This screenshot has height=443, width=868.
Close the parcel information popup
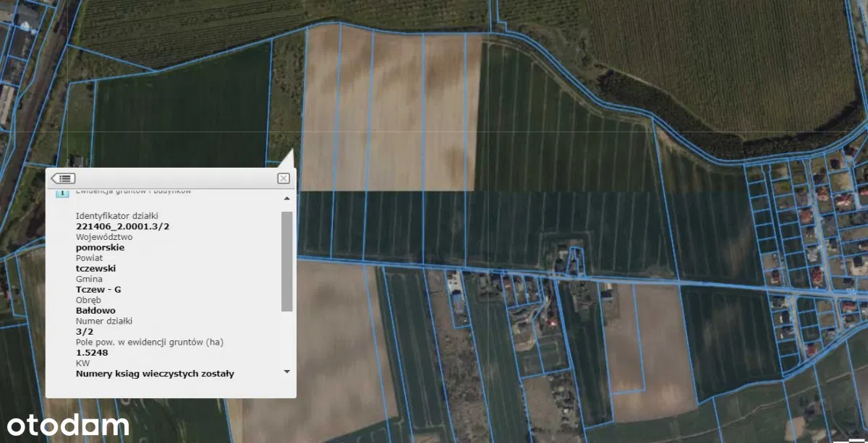tap(284, 179)
